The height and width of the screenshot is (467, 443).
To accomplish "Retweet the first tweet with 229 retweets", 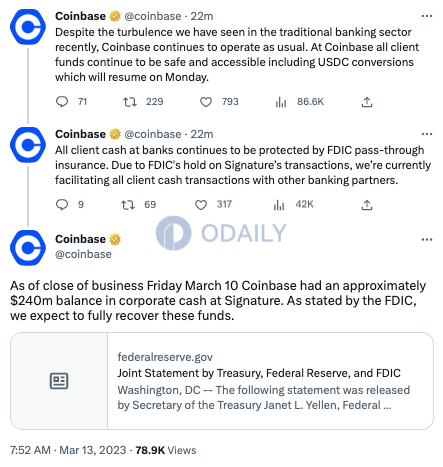I will tap(130, 102).
